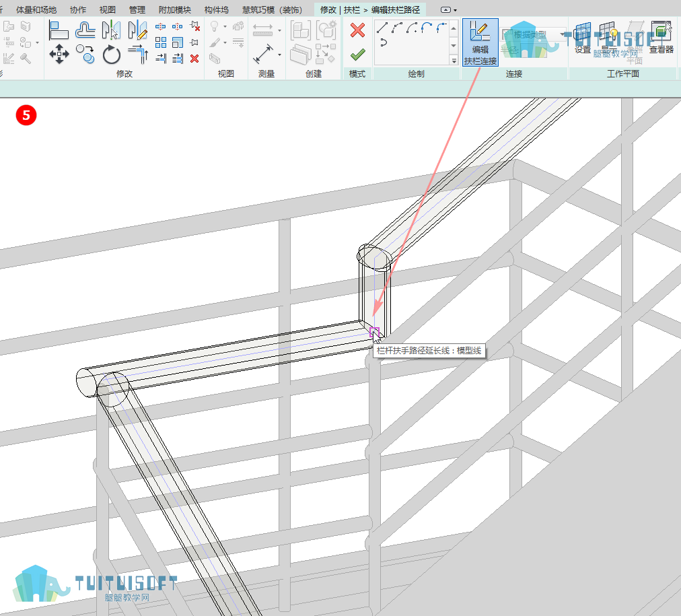Click draw gallery scroll-up arrow

(454, 28)
